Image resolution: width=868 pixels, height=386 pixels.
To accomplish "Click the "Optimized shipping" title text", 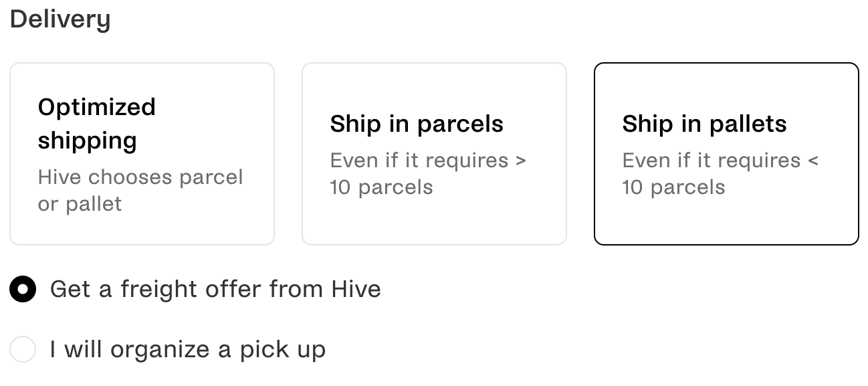I will 97,124.
